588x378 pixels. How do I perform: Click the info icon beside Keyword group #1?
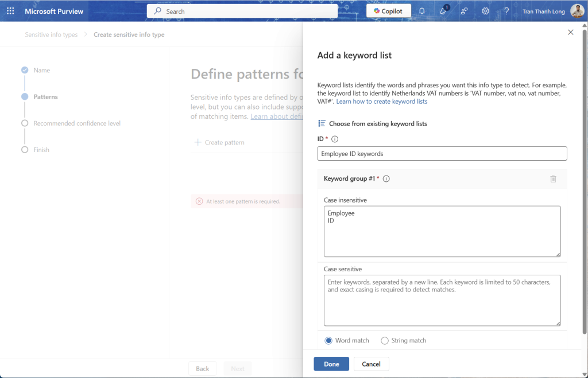pos(386,179)
